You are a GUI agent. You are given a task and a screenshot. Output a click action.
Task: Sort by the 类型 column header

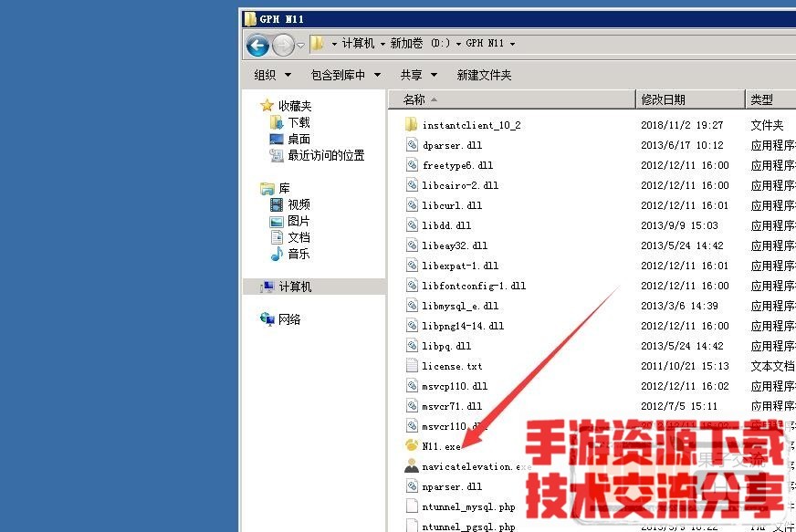point(770,99)
